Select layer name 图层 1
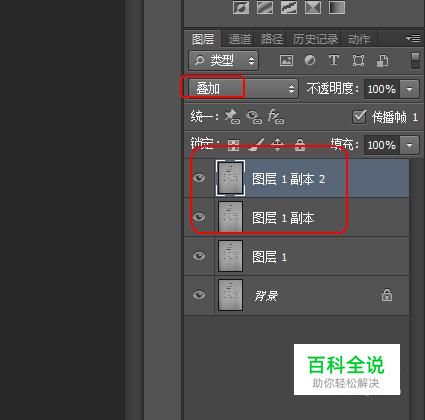The height and width of the screenshot is (420, 425). pos(269,257)
